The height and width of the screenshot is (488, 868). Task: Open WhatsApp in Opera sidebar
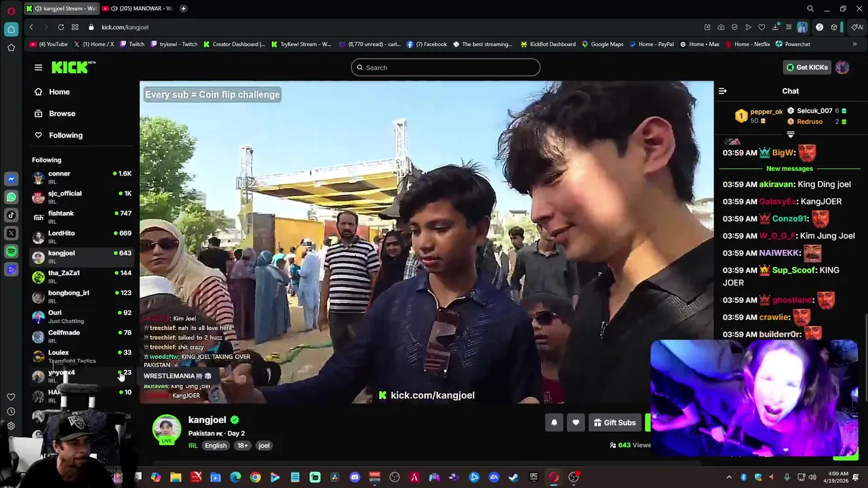11,197
